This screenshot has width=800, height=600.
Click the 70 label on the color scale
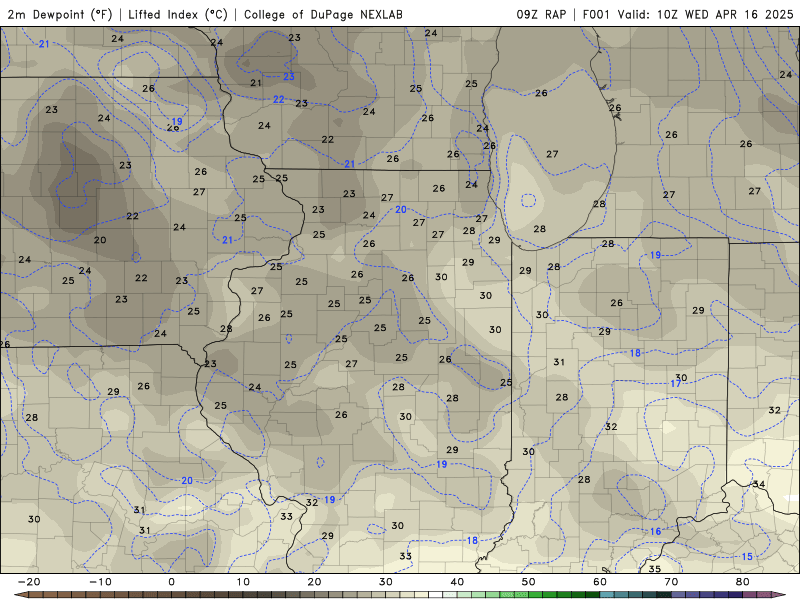tap(671, 582)
